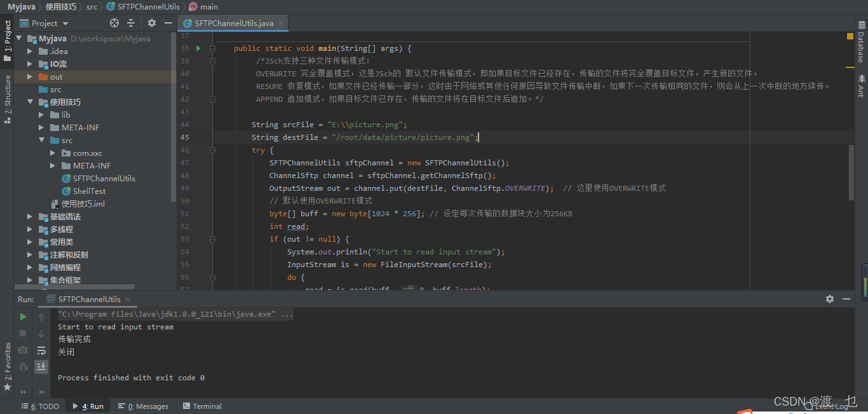
Task: Open the Ant tool window
Action: [x=860, y=85]
